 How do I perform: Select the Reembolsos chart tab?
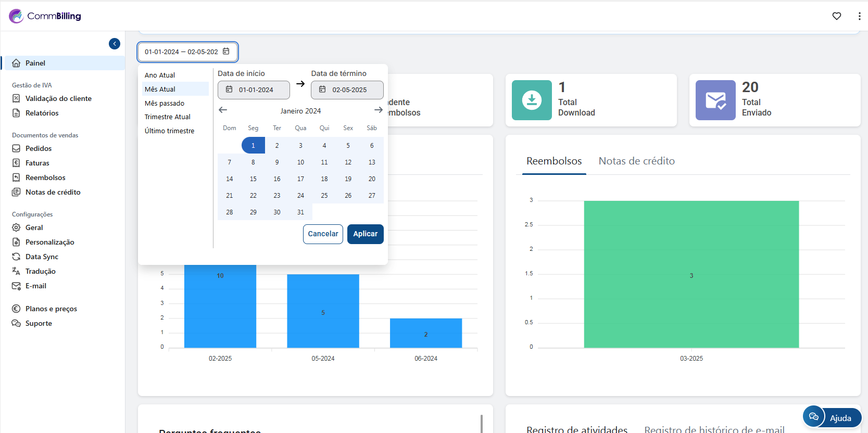pos(553,161)
